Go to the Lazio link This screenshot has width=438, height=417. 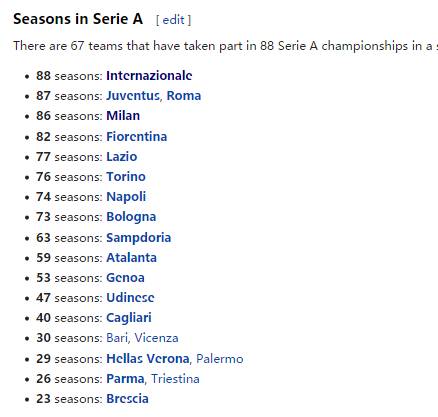122,157
